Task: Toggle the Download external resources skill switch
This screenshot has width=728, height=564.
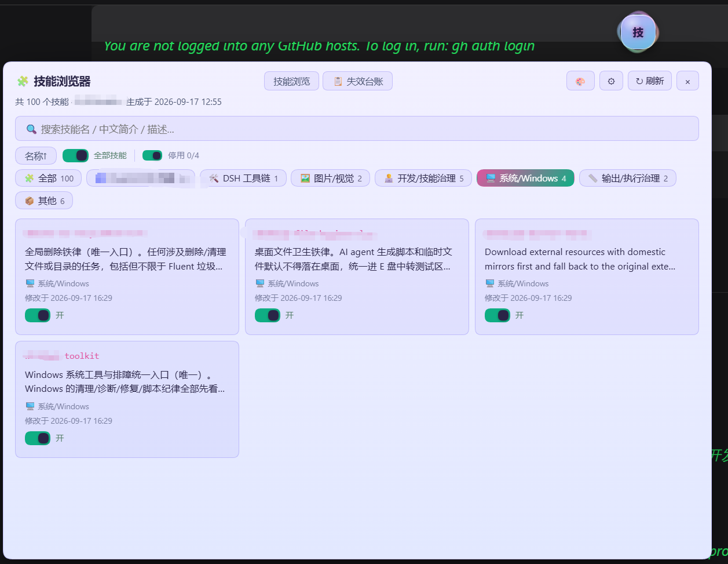Action: coord(497,315)
